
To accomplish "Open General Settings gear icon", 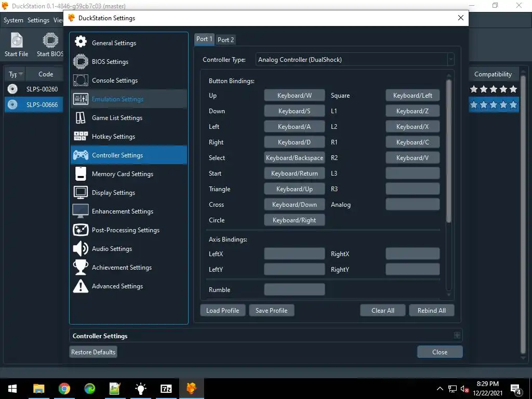I will coord(81,42).
